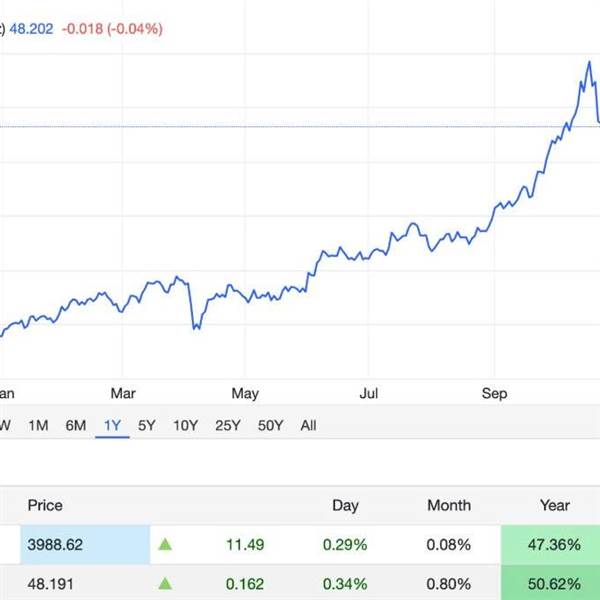Switch to the 6M time range
This screenshot has height=600, width=600.
coord(76,425)
